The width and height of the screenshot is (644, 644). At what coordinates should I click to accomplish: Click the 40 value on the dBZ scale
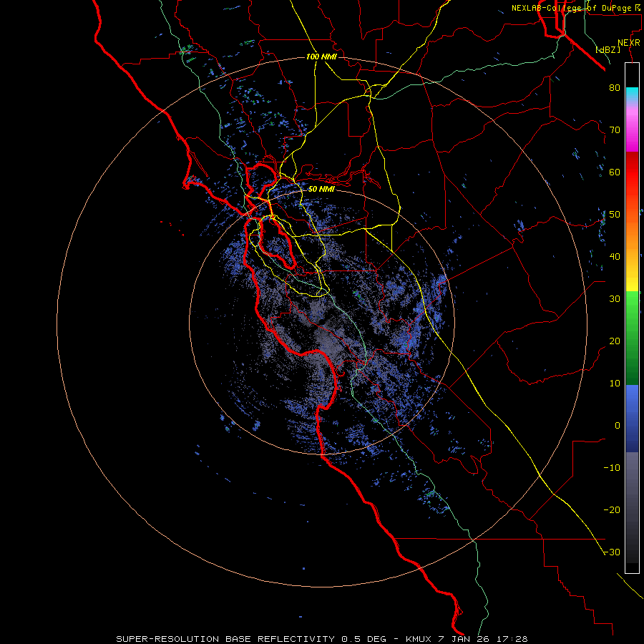pyautogui.click(x=615, y=257)
